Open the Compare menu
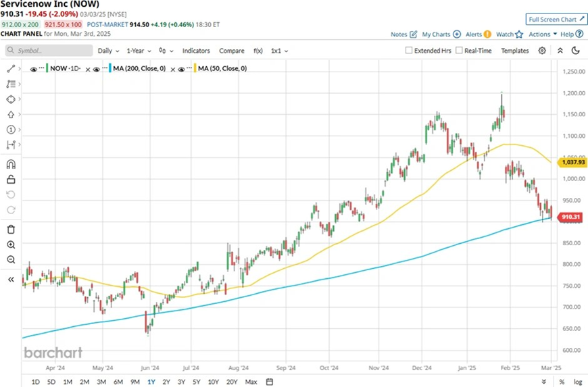The image size is (588, 387). 232,51
